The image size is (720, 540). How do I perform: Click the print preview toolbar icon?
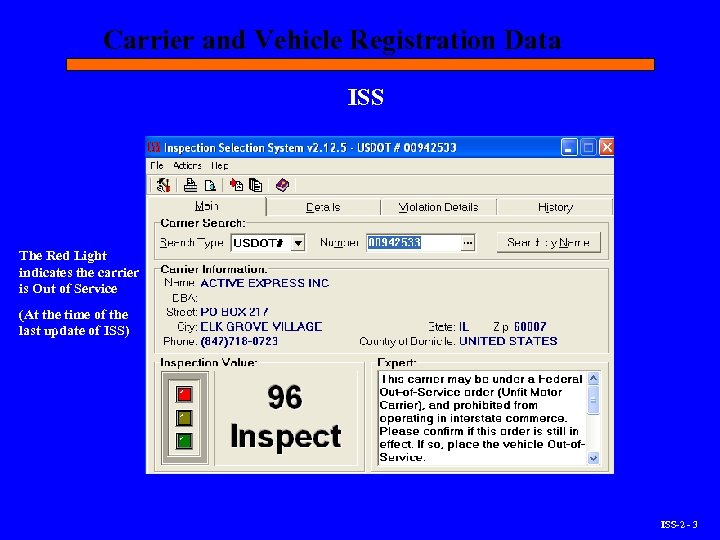coord(210,185)
